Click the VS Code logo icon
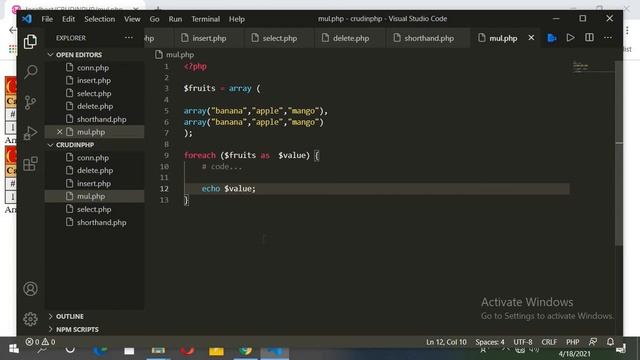The width and height of the screenshot is (640, 360). [x=27, y=19]
